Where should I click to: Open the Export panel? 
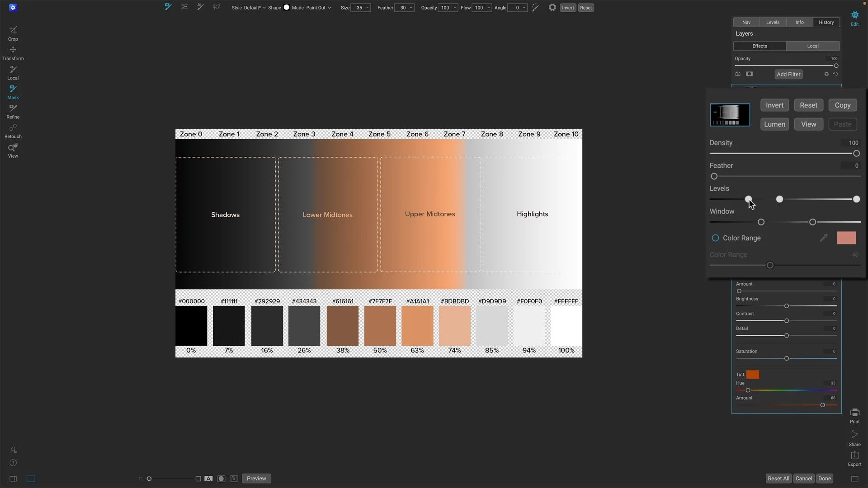[854, 458]
